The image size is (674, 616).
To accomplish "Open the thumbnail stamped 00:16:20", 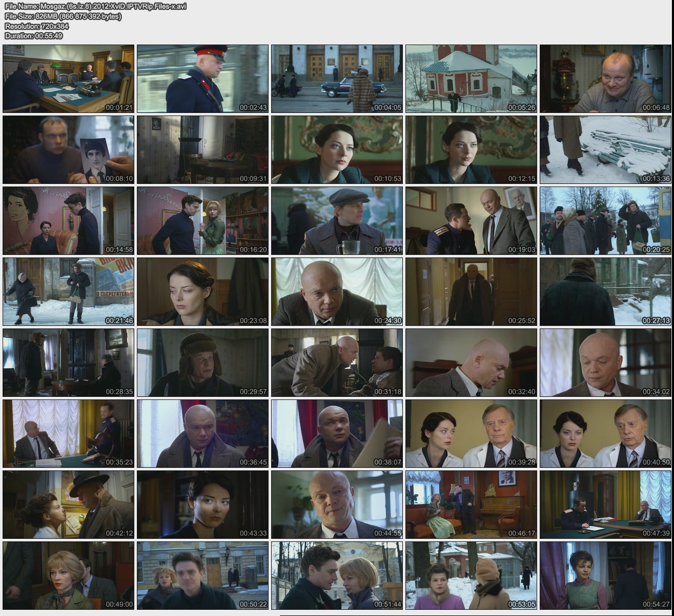I will (x=203, y=221).
